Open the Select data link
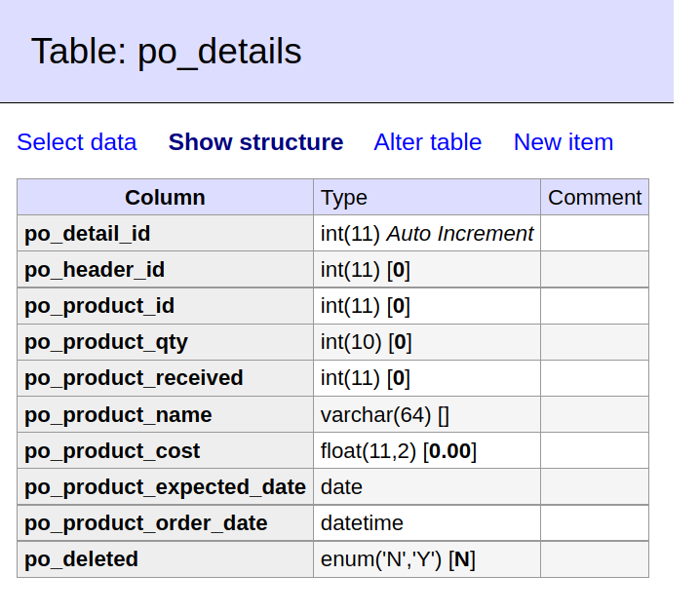This screenshot has height=613, width=700. pyautogui.click(x=77, y=142)
